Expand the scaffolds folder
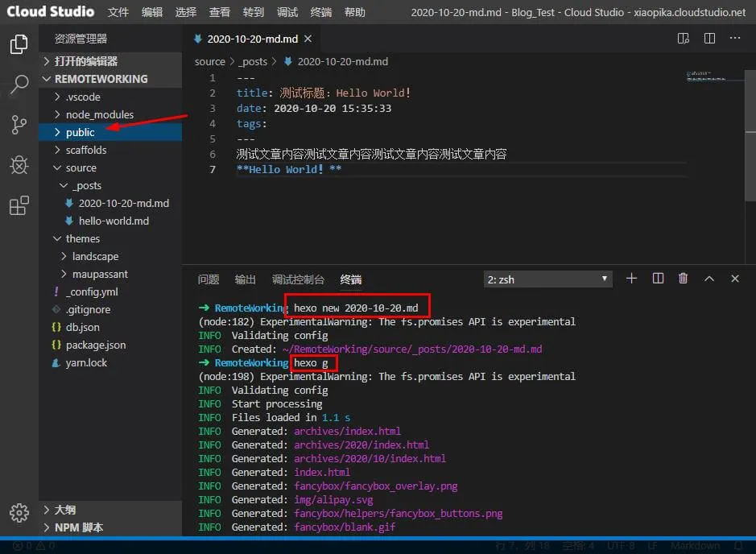 pos(110,150)
